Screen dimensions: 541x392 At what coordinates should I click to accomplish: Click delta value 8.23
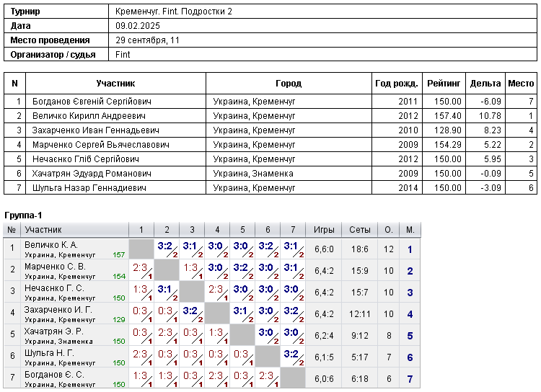493,130
